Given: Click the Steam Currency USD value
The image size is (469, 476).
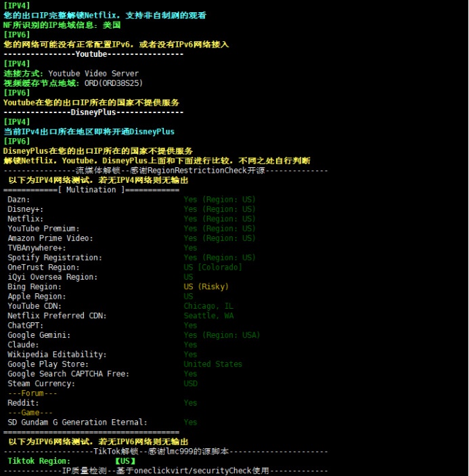Looking at the screenshot, I should [x=190, y=384].
